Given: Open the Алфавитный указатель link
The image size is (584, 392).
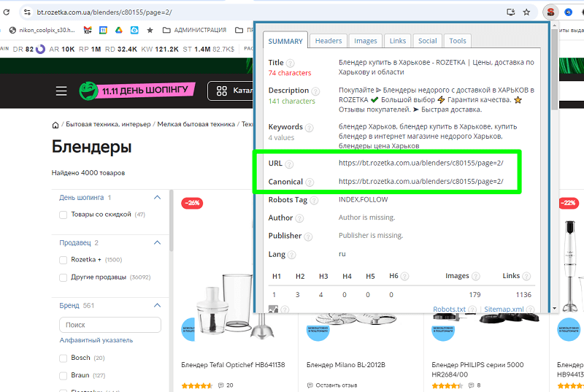Looking at the screenshot, I should point(96,340).
